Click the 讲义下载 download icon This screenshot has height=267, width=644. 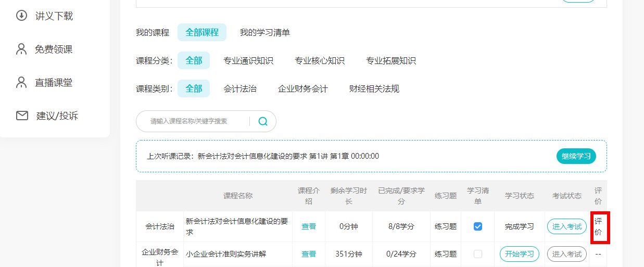tap(22, 16)
